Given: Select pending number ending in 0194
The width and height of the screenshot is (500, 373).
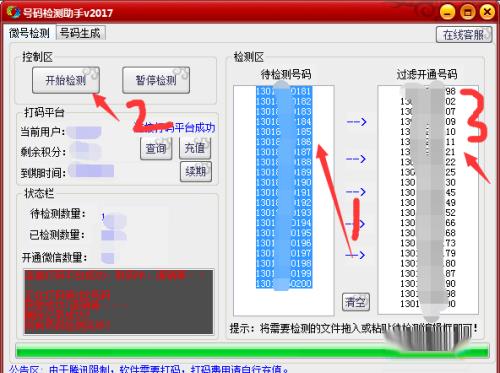Looking at the screenshot, I should pyautogui.click(x=284, y=223).
